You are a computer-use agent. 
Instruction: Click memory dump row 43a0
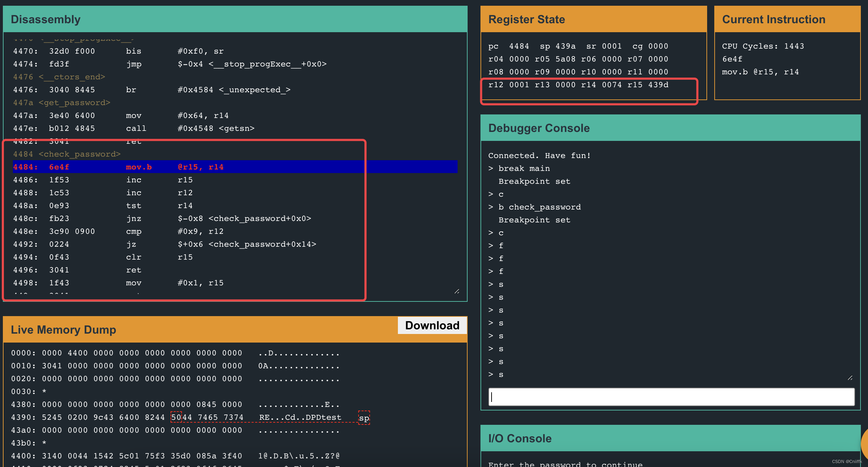click(x=175, y=430)
